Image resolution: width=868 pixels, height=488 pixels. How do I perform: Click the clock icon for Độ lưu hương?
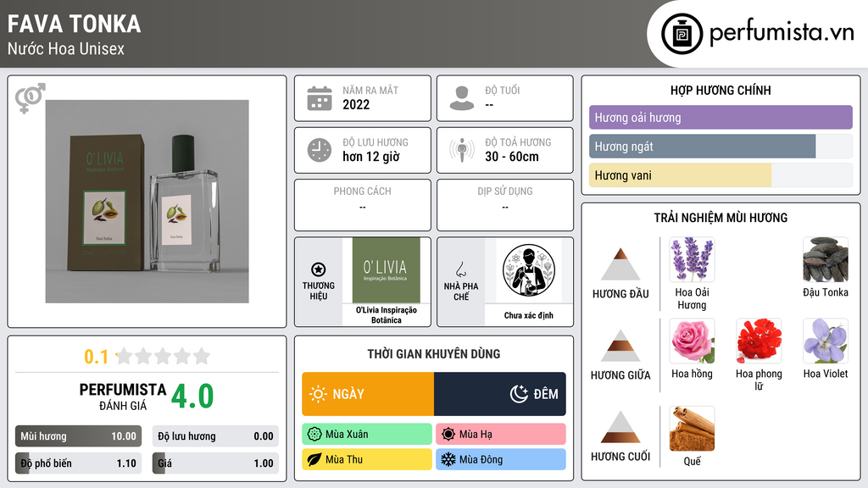coord(320,150)
